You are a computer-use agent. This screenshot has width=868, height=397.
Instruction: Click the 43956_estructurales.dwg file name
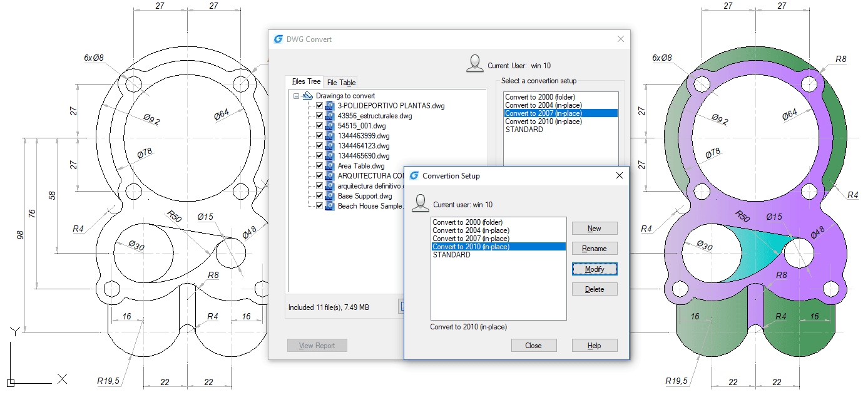375,116
